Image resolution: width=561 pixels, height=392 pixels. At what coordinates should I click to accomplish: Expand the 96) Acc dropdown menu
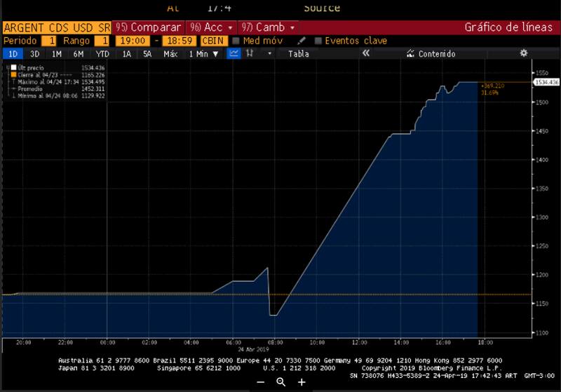pos(213,27)
